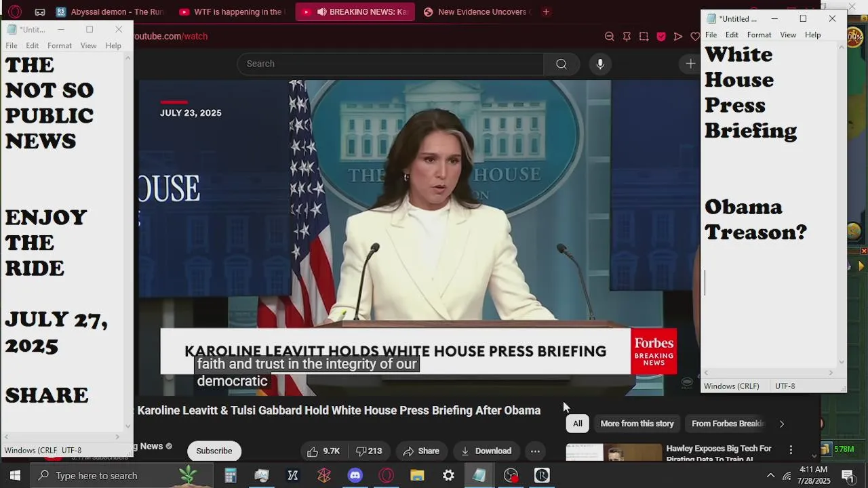Click the snapshot icon in address bar
Image resolution: width=868 pixels, height=488 pixels.
coord(644,37)
